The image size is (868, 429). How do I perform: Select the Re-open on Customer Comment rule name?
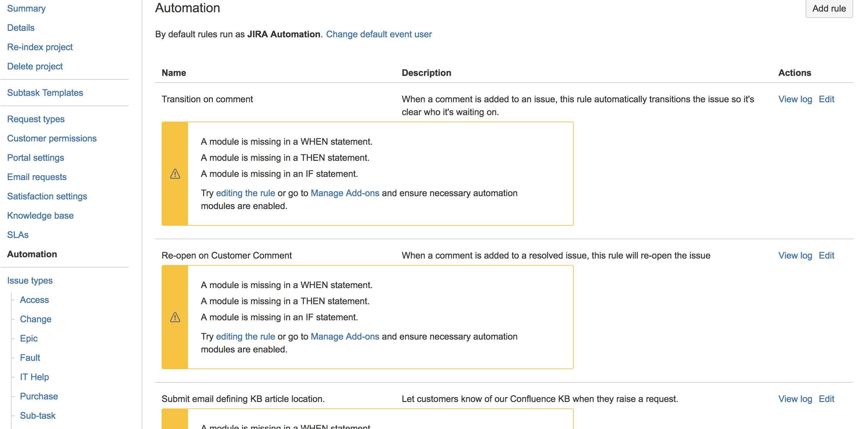pyautogui.click(x=226, y=255)
